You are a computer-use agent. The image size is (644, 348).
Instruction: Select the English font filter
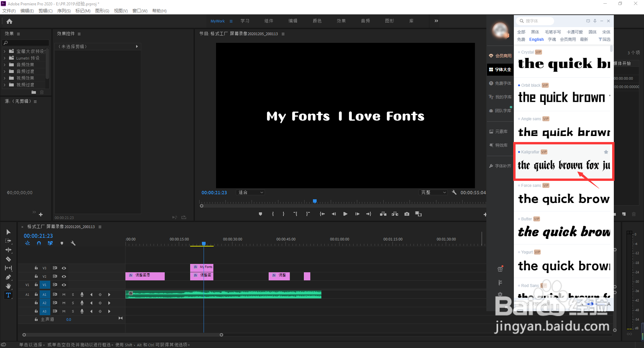(536, 40)
